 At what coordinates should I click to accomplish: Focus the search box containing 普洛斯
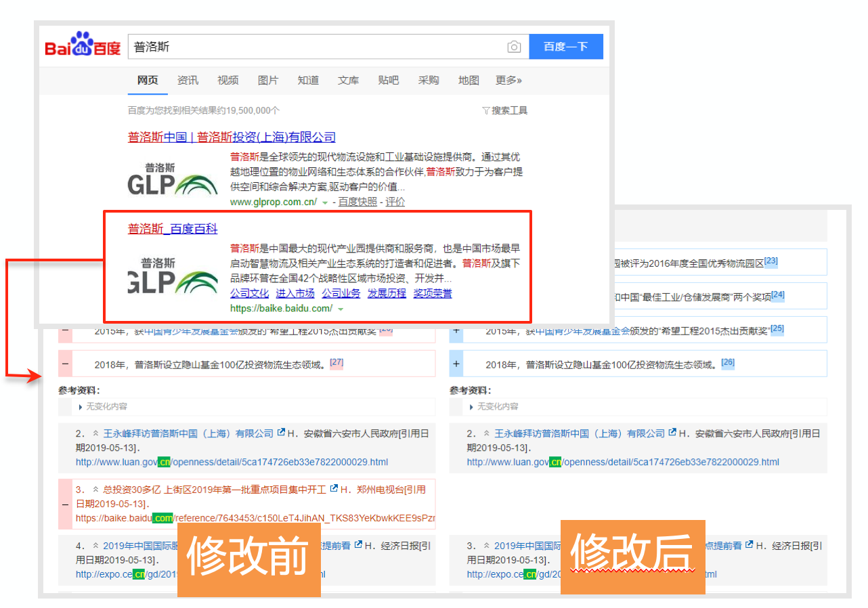328,47
